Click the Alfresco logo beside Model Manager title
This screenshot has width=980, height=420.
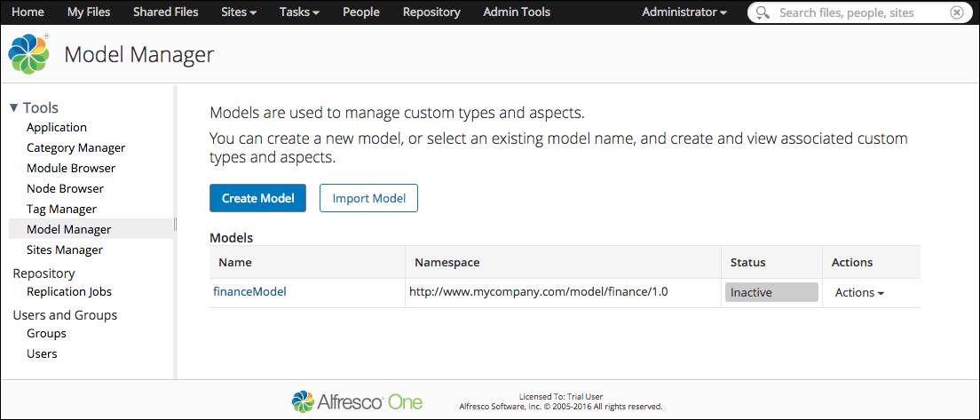pyautogui.click(x=29, y=54)
